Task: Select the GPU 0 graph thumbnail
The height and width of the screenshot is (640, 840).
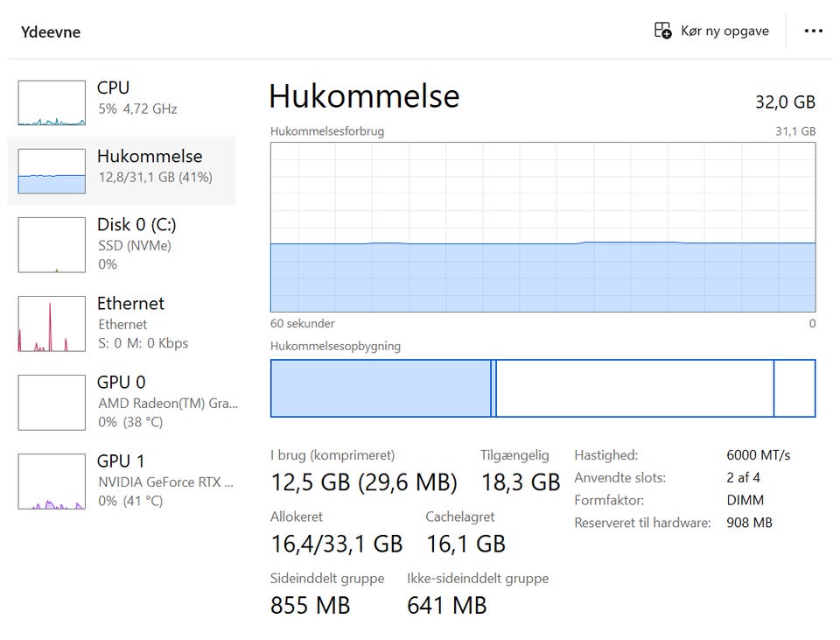Action: [52, 403]
